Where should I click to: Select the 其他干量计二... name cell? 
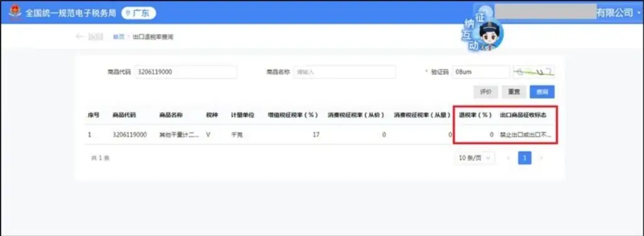pyautogui.click(x=179, y=134)
